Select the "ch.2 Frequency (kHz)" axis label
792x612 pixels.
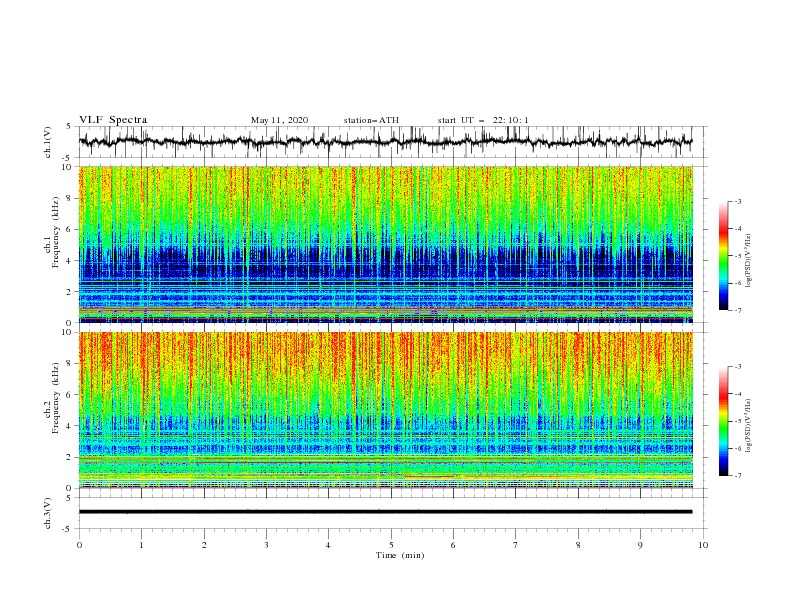point(53,398)
